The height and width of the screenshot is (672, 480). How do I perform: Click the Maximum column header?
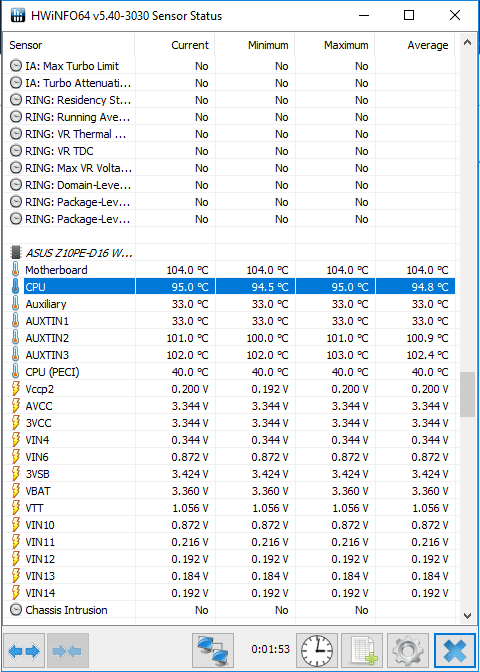pyautogui.click(x=335, y=45)
